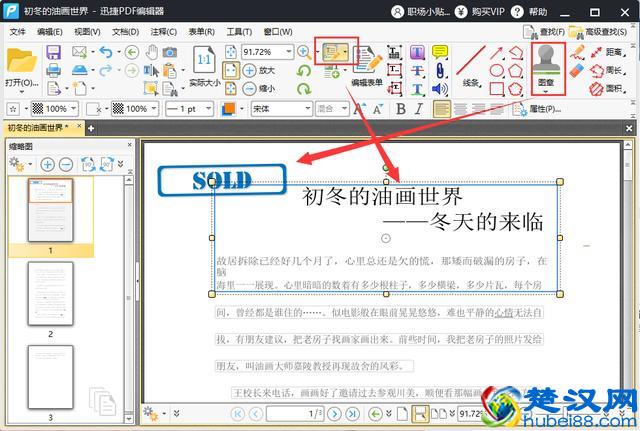
Task: Select the Rectangle shape tool
Action: pos(496,89)
